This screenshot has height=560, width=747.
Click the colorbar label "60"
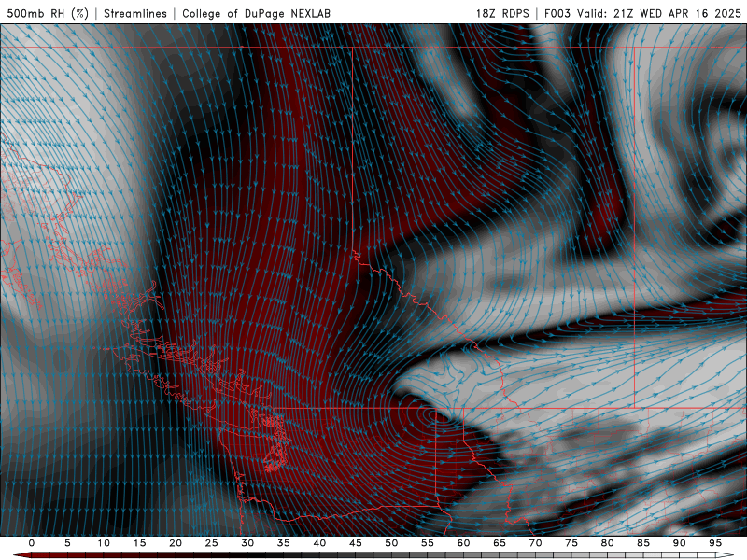(463, 543)
